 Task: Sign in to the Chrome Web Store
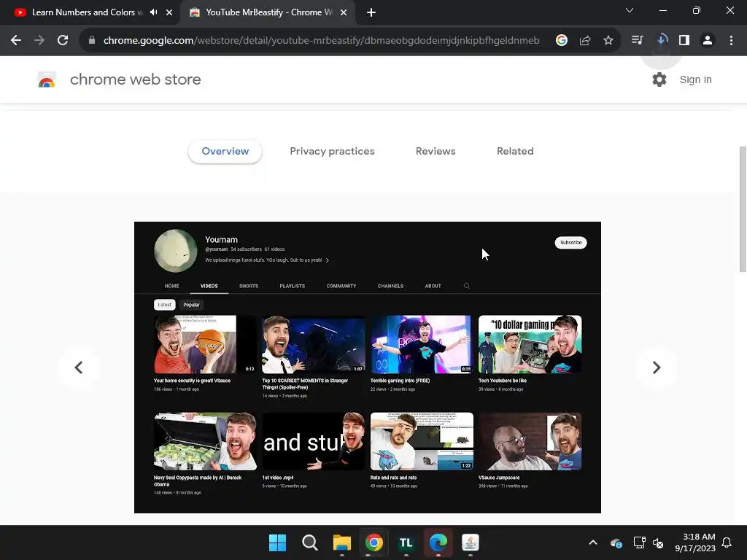point(695,79)
